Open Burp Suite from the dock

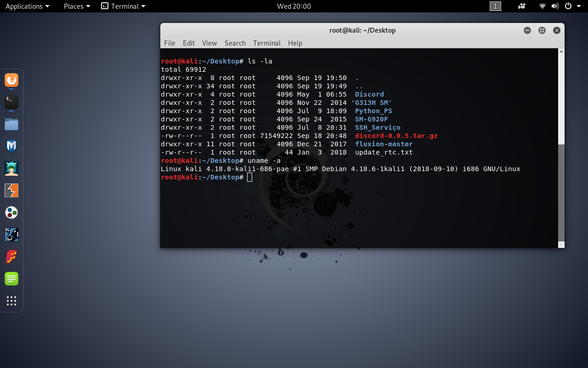11,190
